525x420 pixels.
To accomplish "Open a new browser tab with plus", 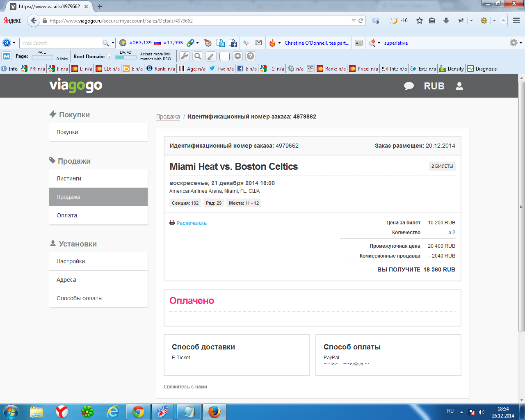I will pyautogui.click(x=100, y=6).
